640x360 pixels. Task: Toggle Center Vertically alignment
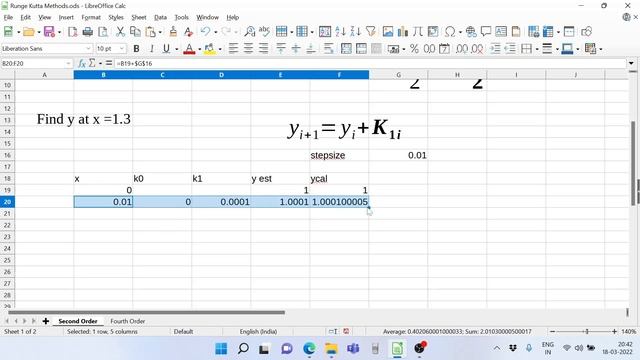[x=296, y=49]
